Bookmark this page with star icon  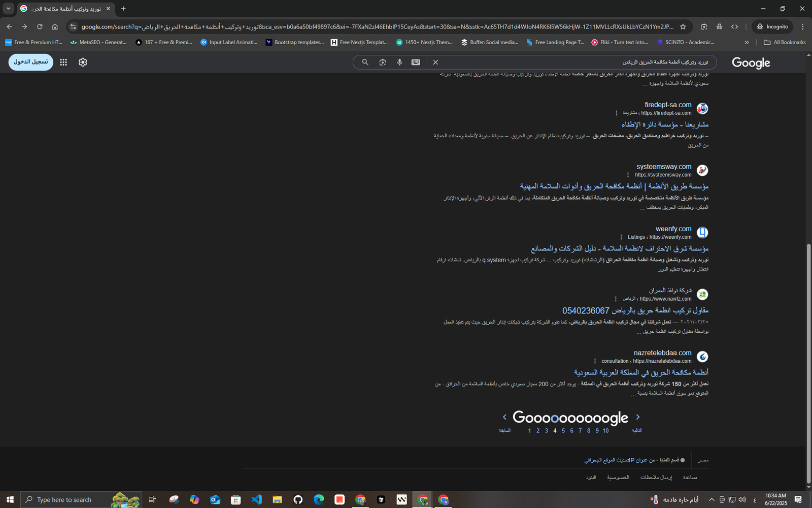click(683, 26)
